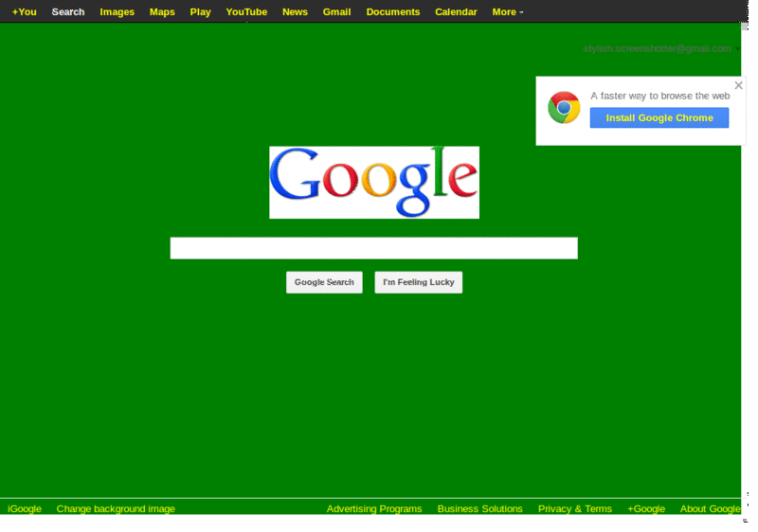
Task: Open Business Solutions footer link
Action: tap(480, 509)
